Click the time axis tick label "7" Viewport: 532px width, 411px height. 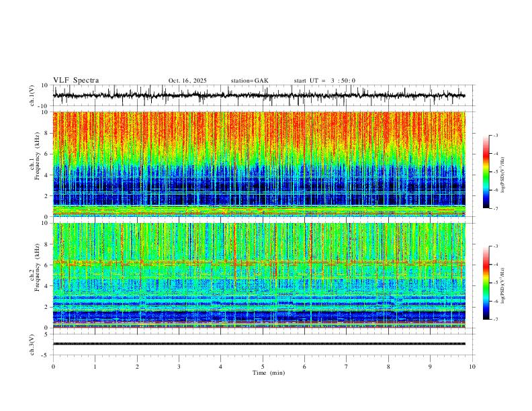347,367
